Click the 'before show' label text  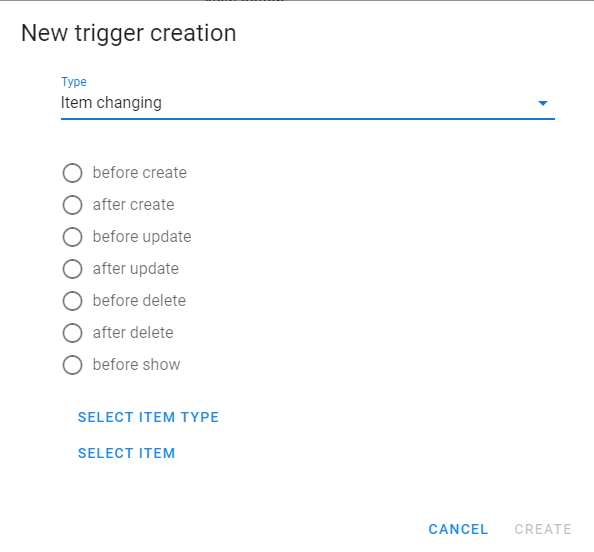pyautogui.click(x=136, y=365)
